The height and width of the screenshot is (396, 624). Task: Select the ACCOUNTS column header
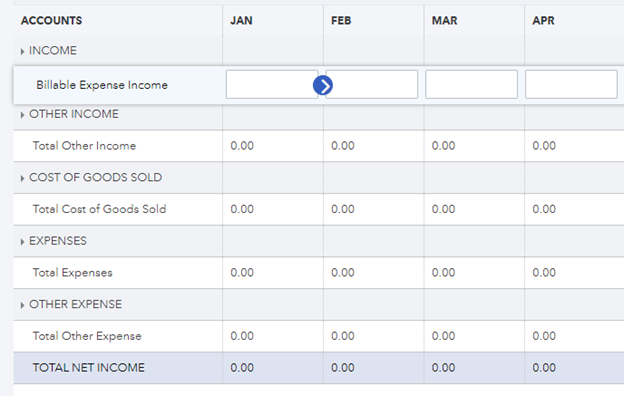click(x=51, y=21)
